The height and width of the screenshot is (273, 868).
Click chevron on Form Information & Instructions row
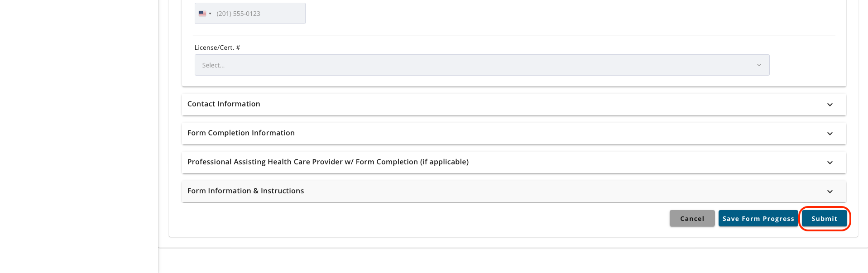coord(830,192)
